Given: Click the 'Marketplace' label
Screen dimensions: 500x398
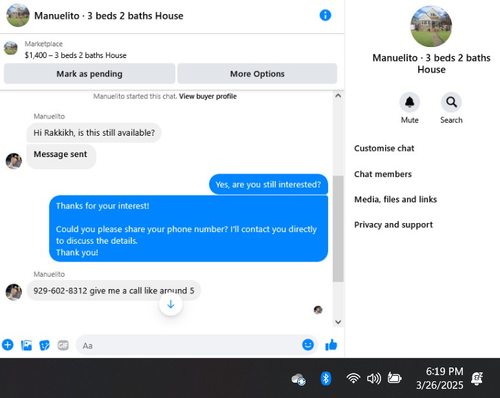Looking at the screenshot, I should coord(44,44).
